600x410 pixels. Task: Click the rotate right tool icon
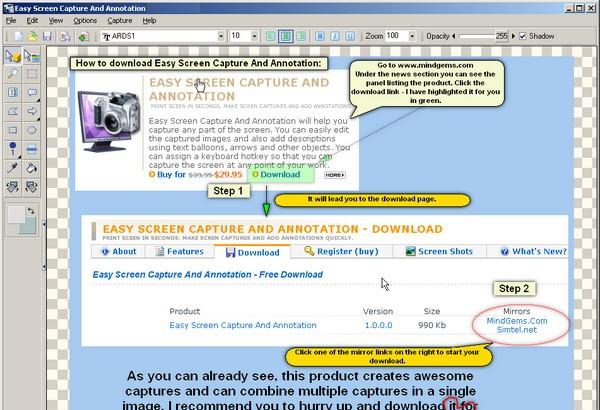click(31, 187)
